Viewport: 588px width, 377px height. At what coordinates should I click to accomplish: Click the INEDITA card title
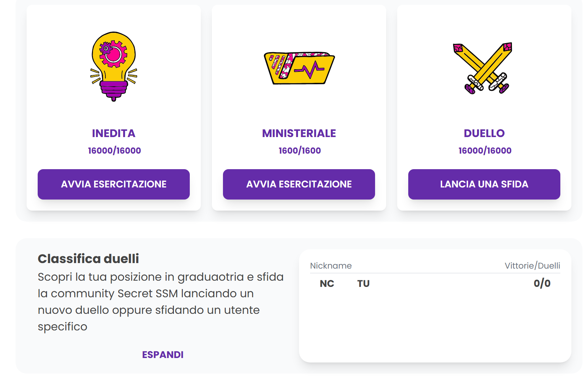(x=114, y=133)
